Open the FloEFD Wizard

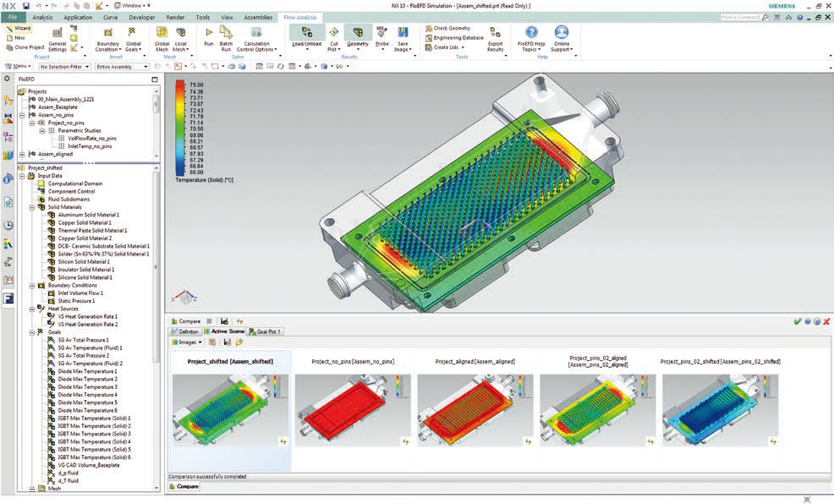click(18, 28)
